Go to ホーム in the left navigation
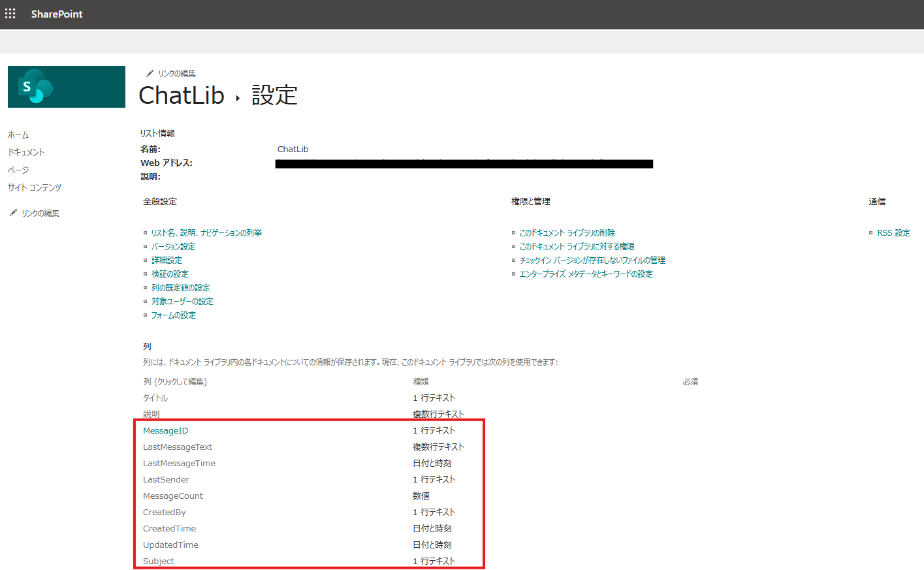This screenshot has height=570, width=924. [18, 135]
